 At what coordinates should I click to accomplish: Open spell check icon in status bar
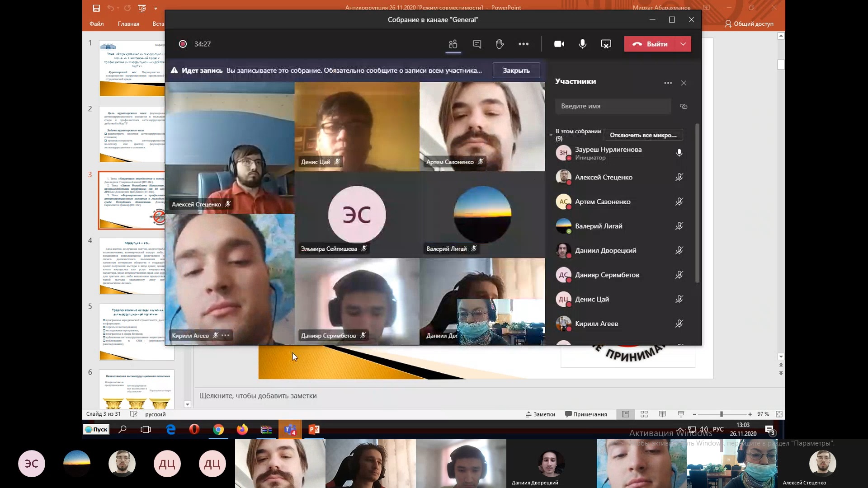133,414
